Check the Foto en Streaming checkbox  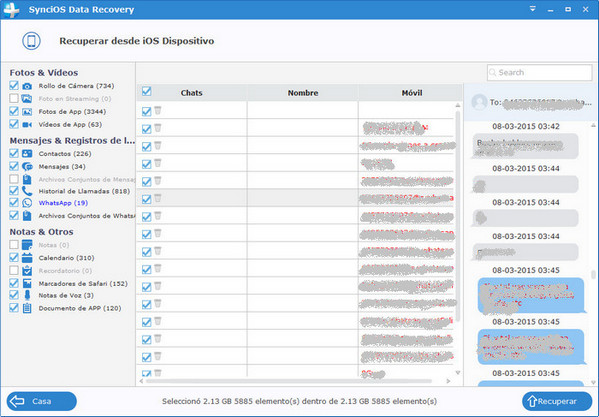[14, 98]
